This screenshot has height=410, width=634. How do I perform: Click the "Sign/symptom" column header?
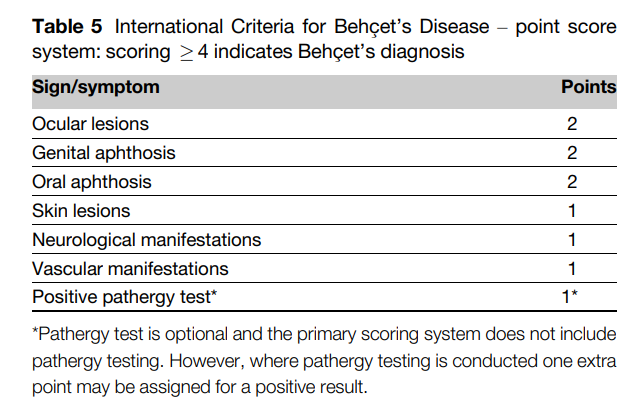point(96,88)
